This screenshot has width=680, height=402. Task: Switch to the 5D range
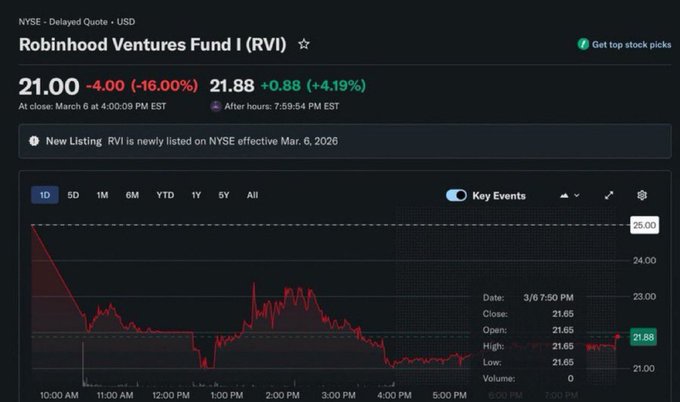coord(73,195)
